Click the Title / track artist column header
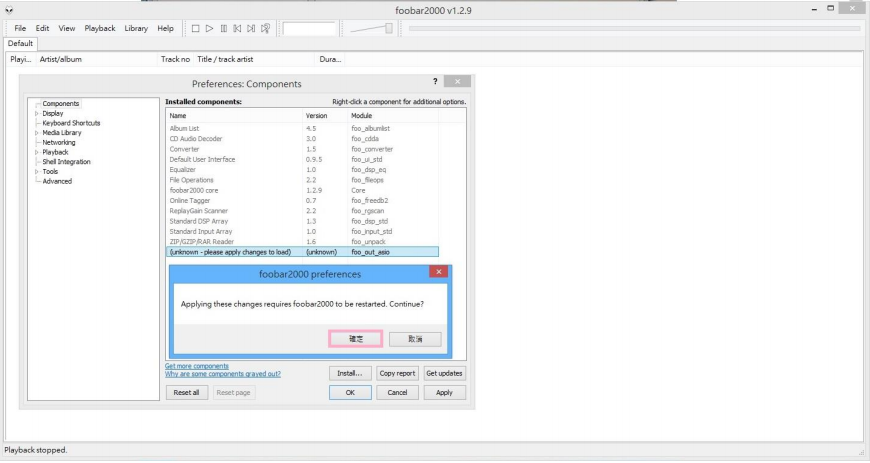Screen dimensions: 870x463 point(254,59)
